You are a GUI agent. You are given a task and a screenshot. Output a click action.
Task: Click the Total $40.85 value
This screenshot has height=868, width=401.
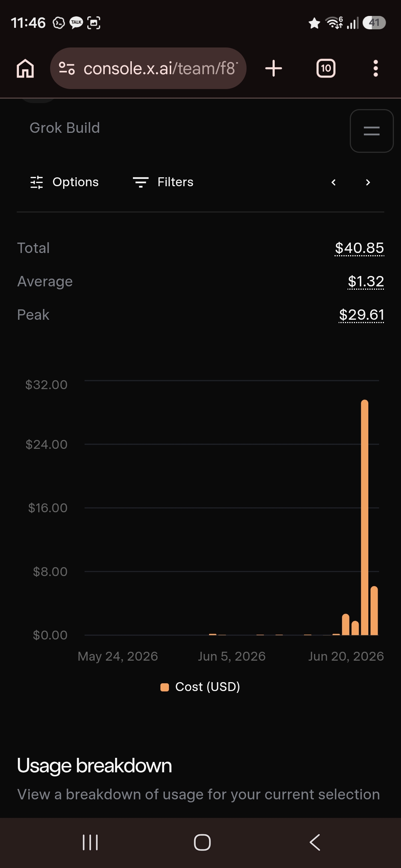[x=359, y=248]
